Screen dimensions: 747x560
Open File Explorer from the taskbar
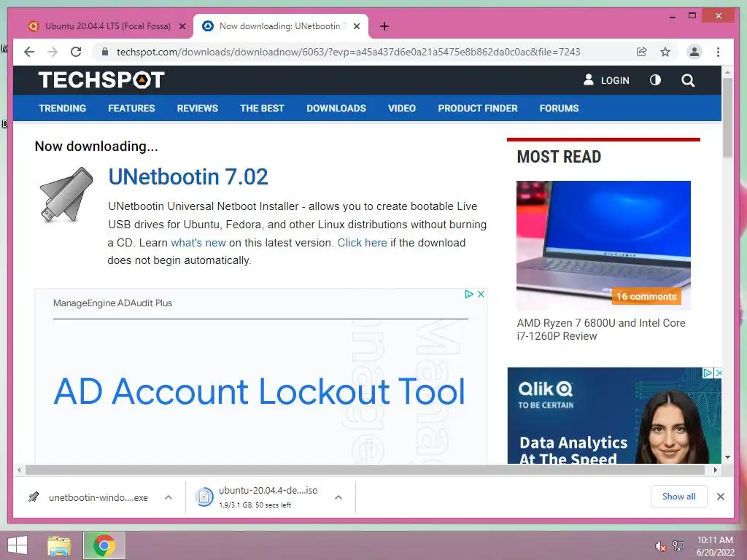59,545
